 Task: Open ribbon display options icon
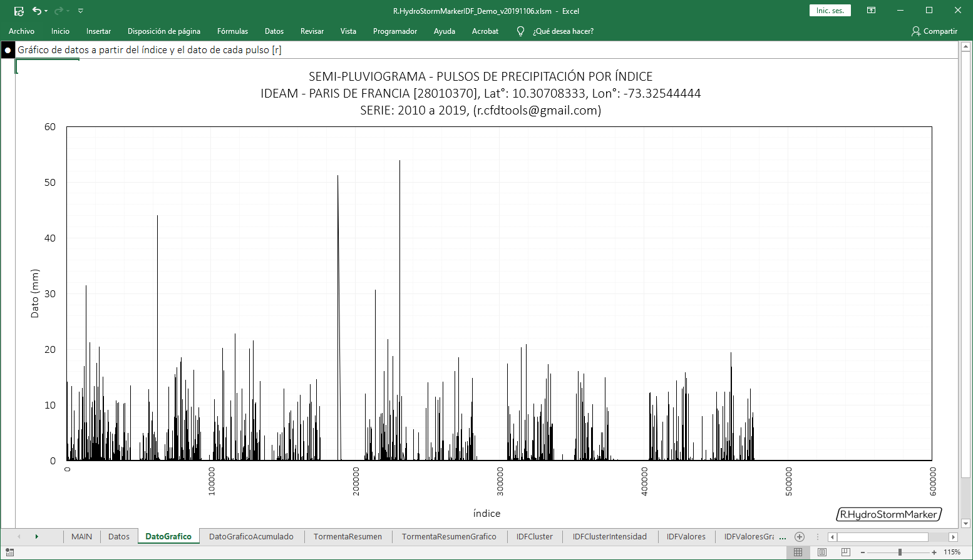871,11
